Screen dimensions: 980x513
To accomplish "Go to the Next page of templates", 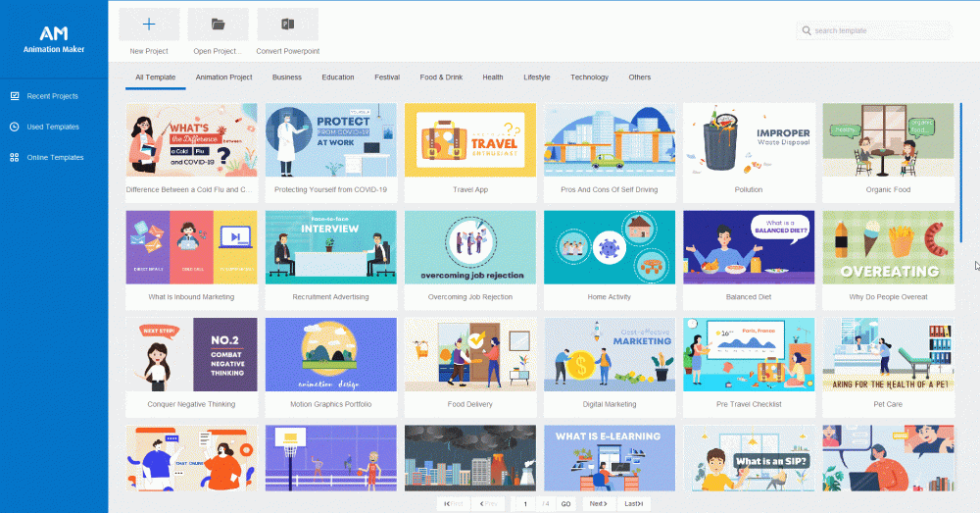I will click(598, 503).
